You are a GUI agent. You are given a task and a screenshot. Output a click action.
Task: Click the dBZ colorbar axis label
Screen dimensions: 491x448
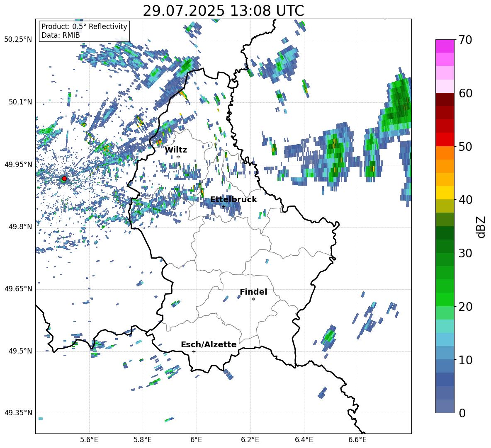pyautogui.click(x=481, y=227)
